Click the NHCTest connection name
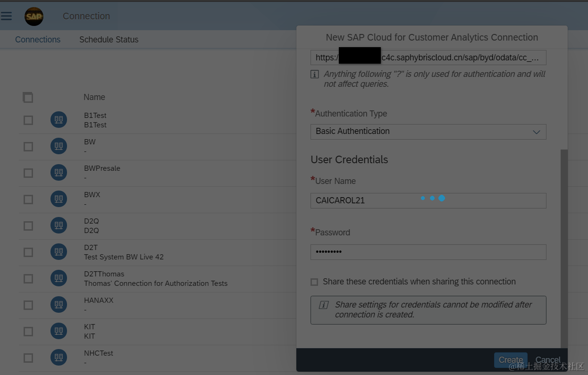The image size is (588, 375). point(99,353)
